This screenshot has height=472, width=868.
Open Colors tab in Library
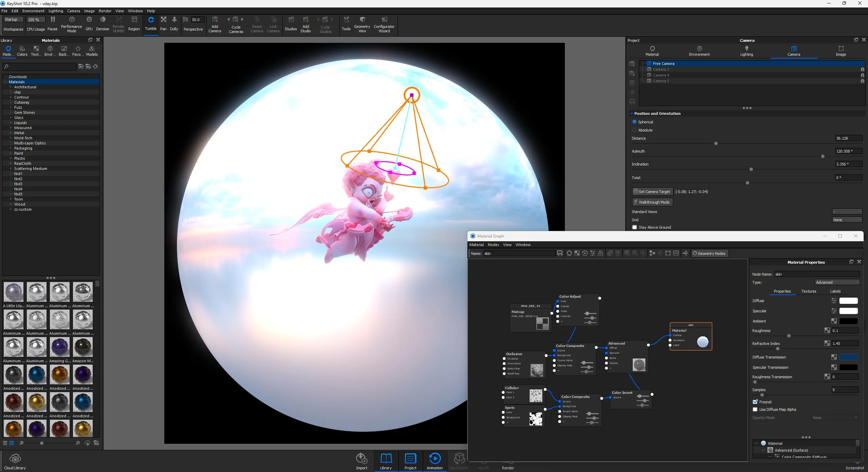click(x=22, y=51)
